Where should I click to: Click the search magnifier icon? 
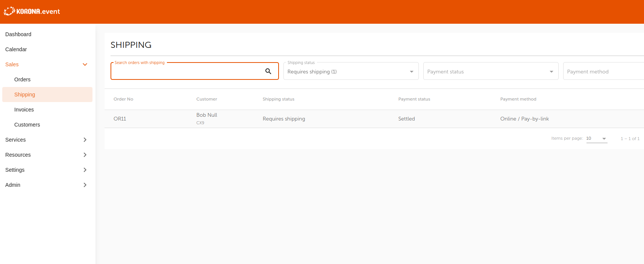(268, 71)
